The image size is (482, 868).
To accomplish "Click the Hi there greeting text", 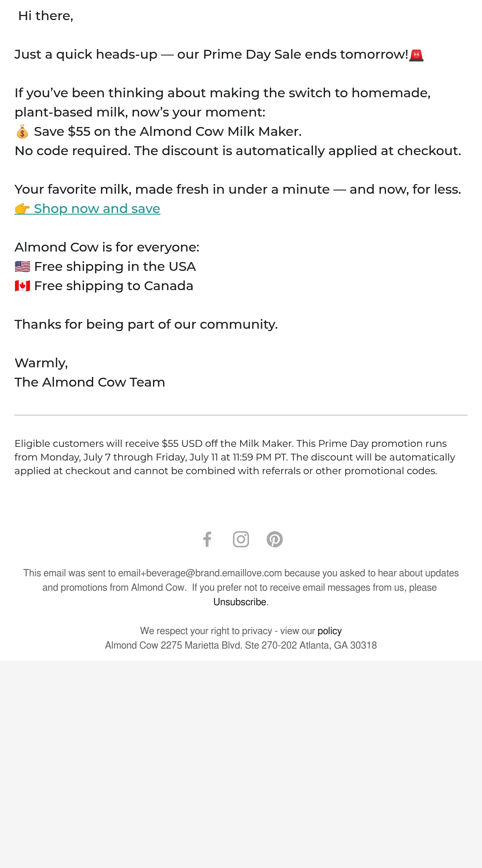I will [46, 16].
